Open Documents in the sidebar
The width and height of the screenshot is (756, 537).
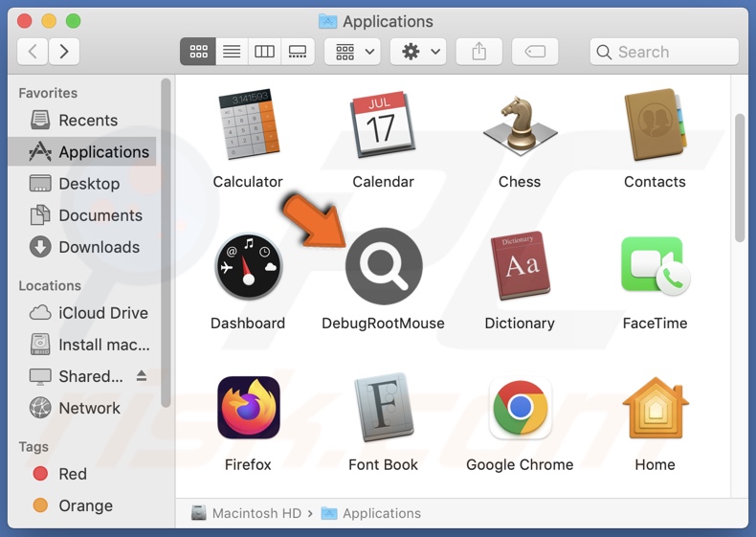pos(82,215)
